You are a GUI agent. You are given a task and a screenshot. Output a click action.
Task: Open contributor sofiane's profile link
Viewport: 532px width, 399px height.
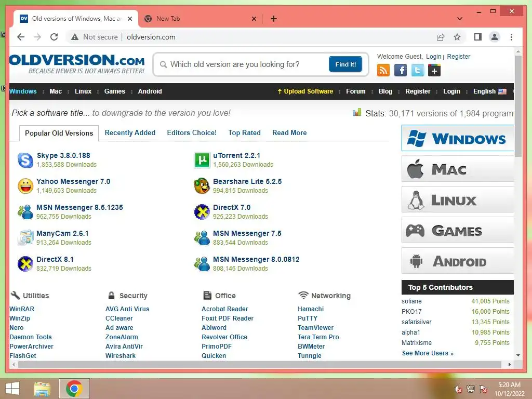[411, 301]
